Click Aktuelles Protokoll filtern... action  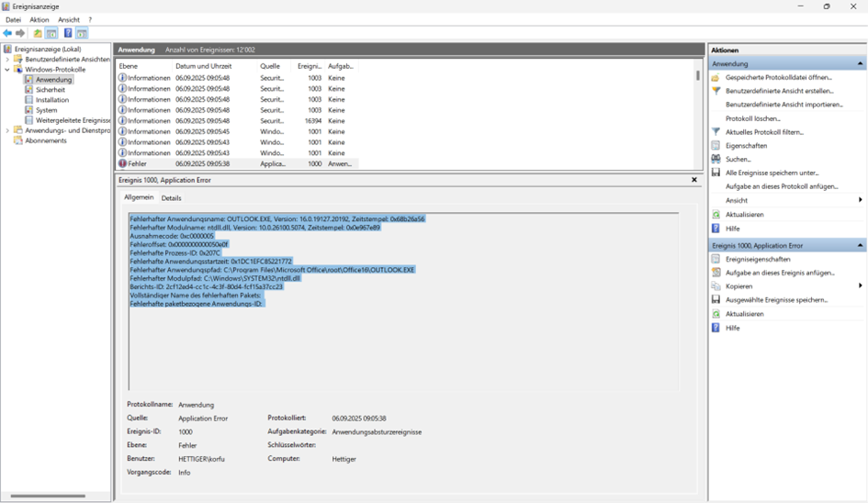764,132
